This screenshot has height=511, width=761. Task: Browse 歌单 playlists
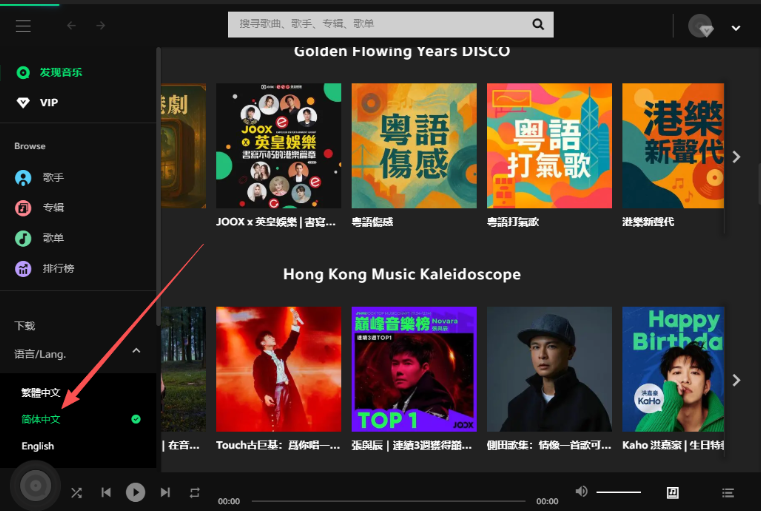click(53, 238)
